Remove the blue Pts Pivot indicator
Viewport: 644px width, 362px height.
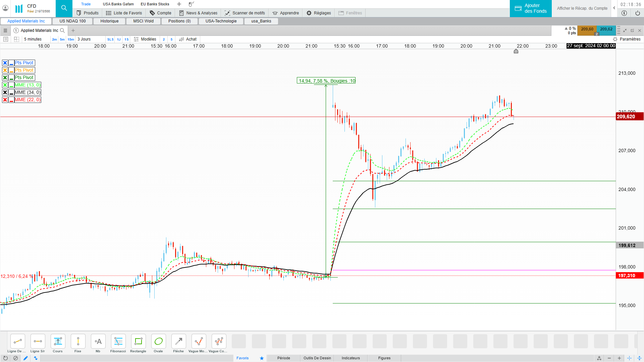click(x=5, y=63)
